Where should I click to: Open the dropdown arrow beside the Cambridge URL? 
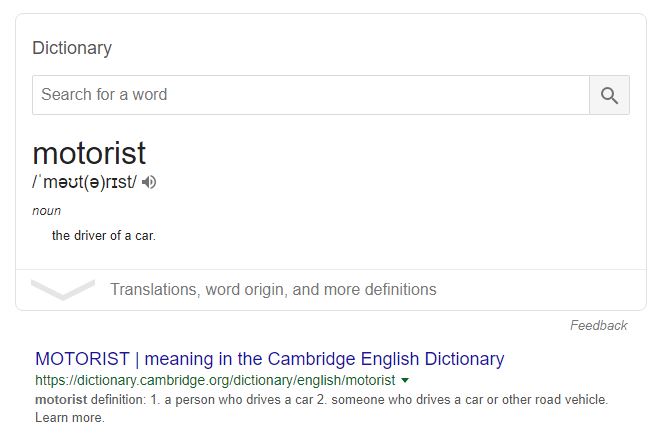click(x=405, y=381)
